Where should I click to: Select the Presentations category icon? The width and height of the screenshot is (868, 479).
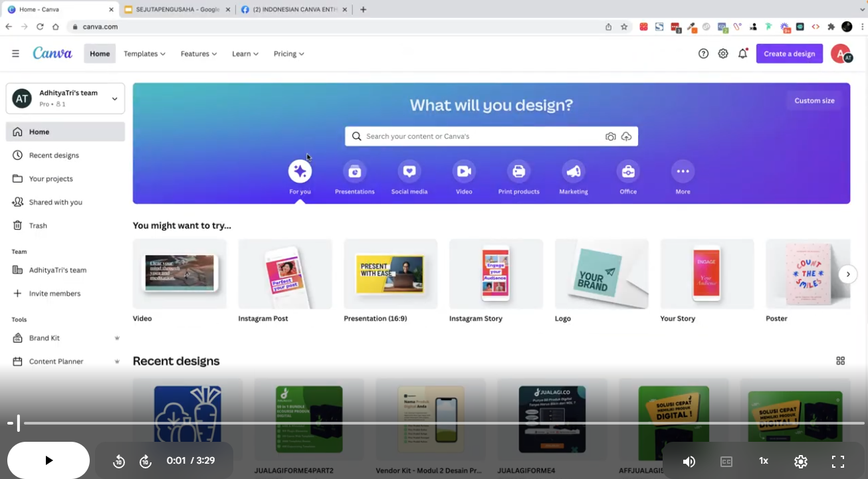click(x=355, y=171)
